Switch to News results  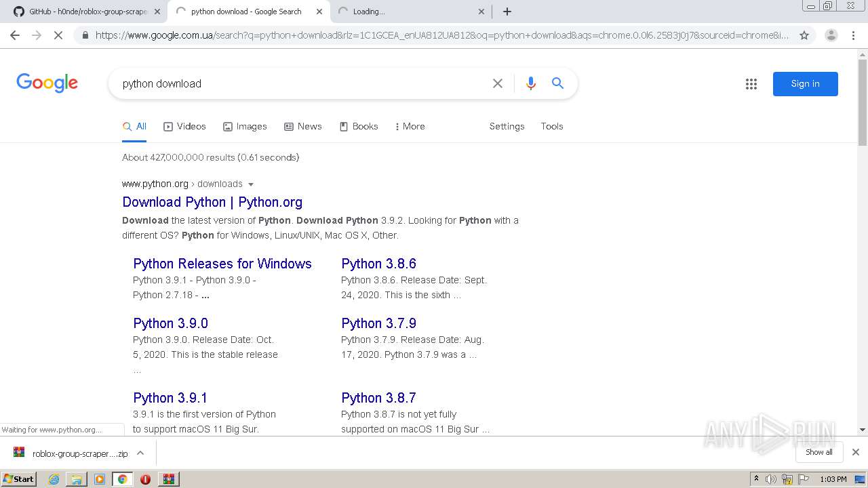[x=302, y=127]
